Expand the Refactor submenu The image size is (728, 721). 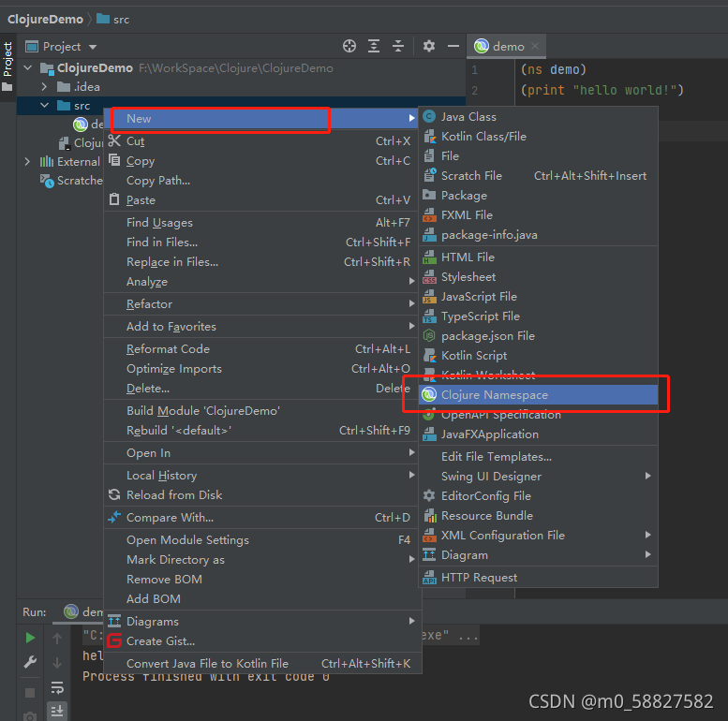262,304
